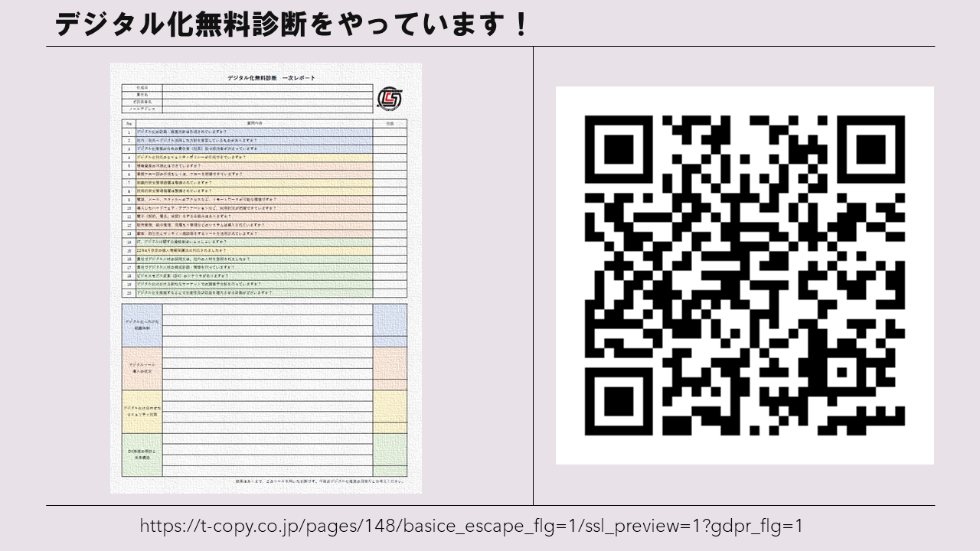
Task: Open the t-copy.co.jp URL link
Action: pyautogui.click(x=471, y=526)
